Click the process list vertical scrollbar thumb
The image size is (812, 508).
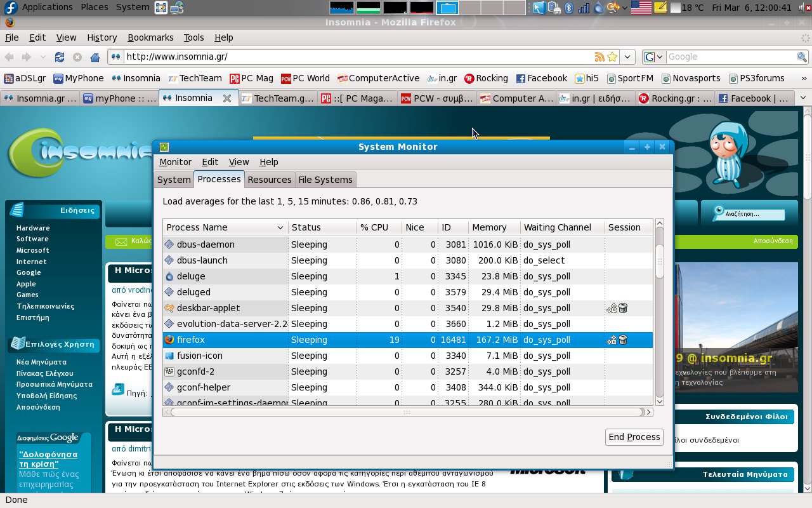pos(659,260)
